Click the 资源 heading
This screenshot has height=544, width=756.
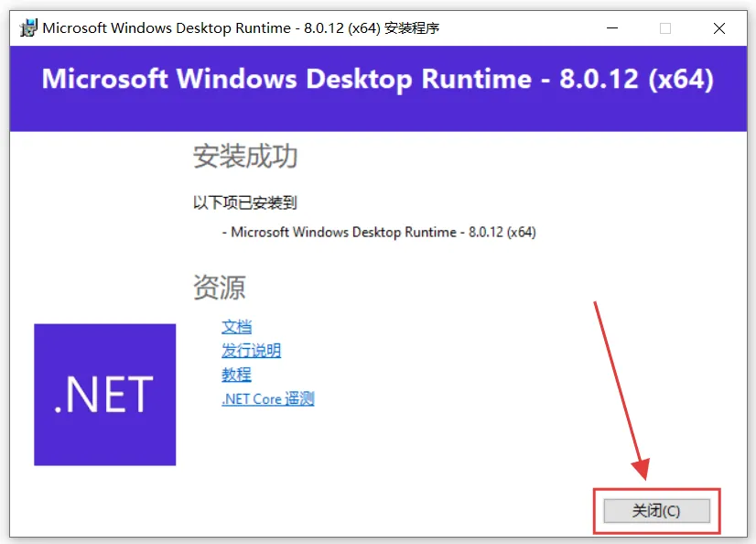coord(220,287)
